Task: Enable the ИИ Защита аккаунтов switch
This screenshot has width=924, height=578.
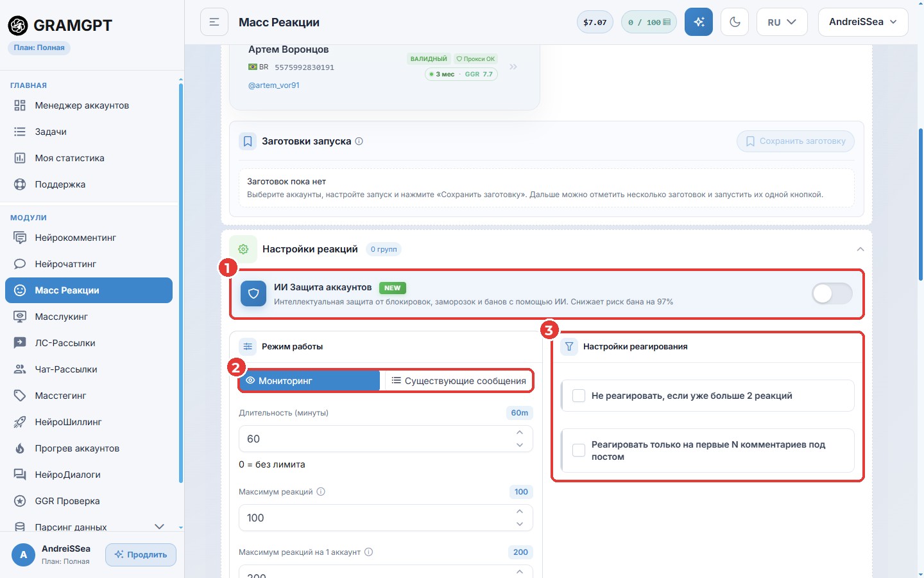Action: 832,293
